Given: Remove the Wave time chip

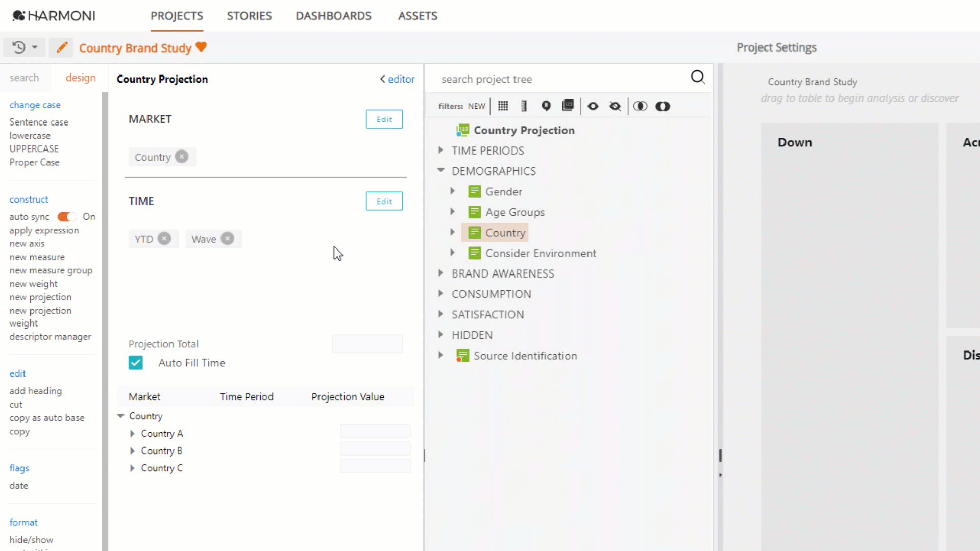Looking at the screenshot, I should [x=228, y=238].
